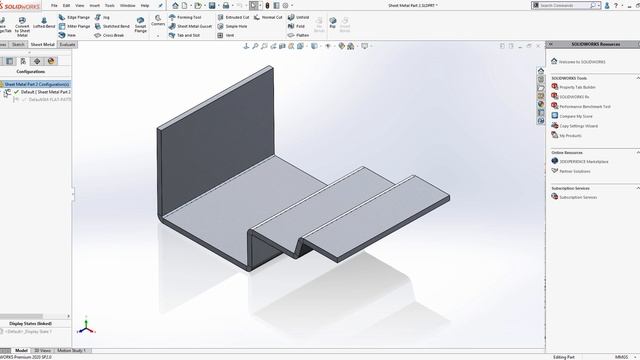Click the Print icon
Screen dimensions: 640x360
226,5
